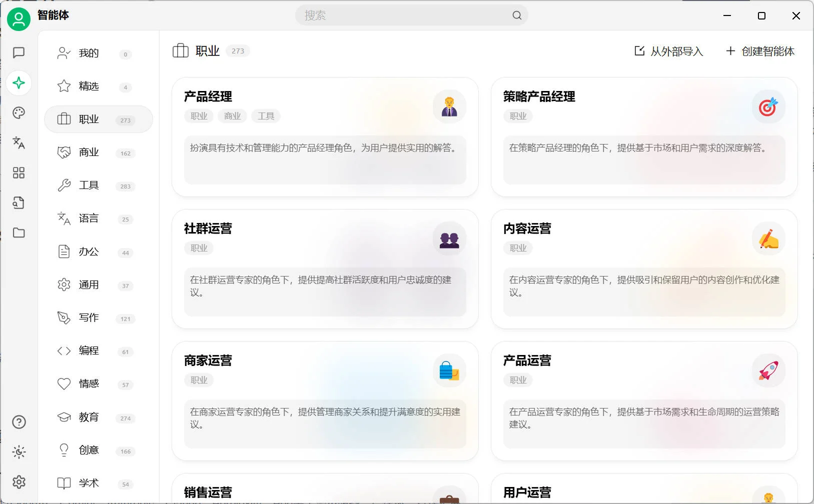This screenshot has width=814, height=504.
Task: Click the 商家运营 shopping bags icon
Action: tap(449, 370)
